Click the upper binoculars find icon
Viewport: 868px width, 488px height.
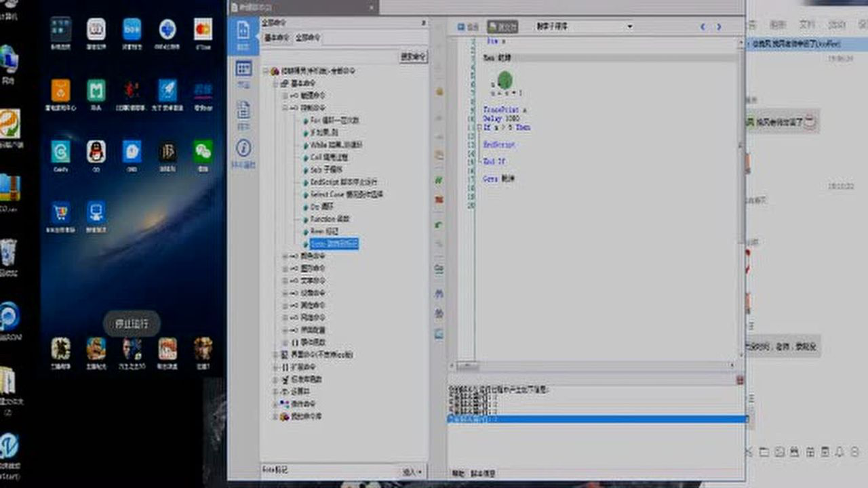[x=439, y=293]
